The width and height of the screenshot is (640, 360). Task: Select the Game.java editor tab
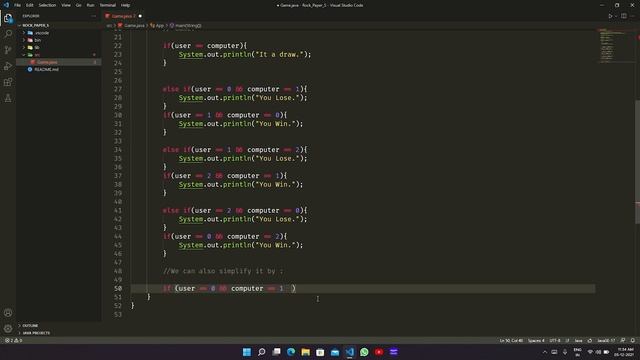(x=123, y=16)
